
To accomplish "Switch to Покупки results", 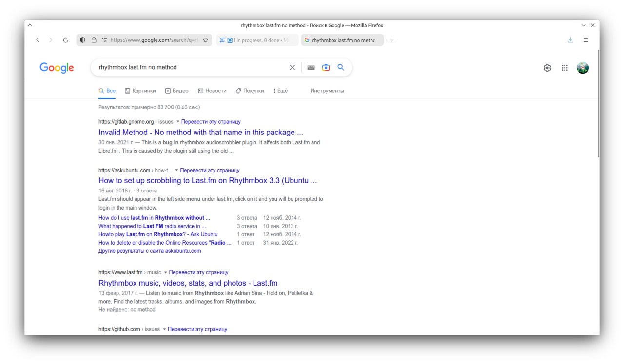I will (x=250, y=91).
